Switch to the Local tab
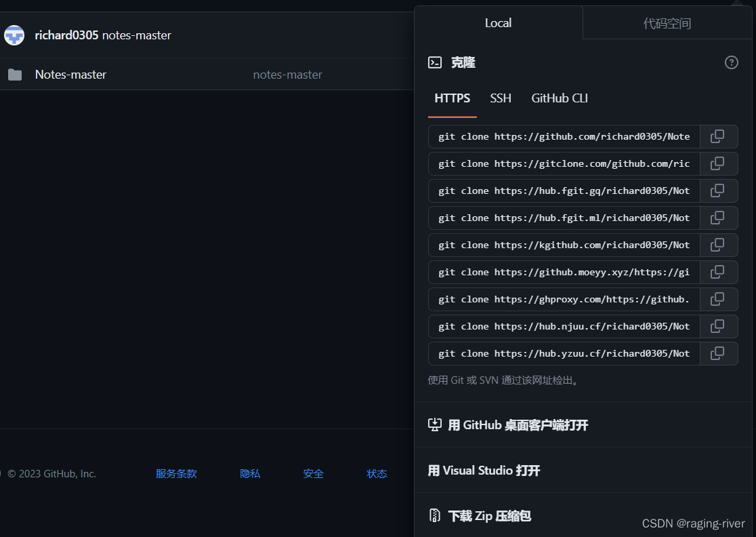This screenshot has width=756, height=537. click(498, 22)
